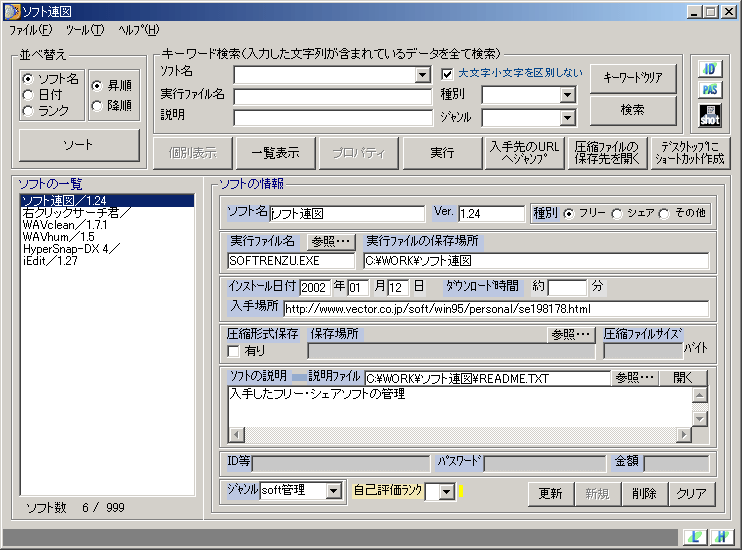
Task: Open 種別 search filter dropdown
Action: pyautogui.click(x=567, y=95)
